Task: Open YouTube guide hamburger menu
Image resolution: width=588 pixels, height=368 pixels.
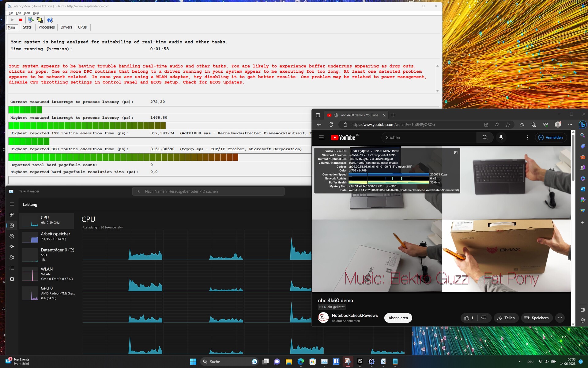Action: tap(321, 137)
